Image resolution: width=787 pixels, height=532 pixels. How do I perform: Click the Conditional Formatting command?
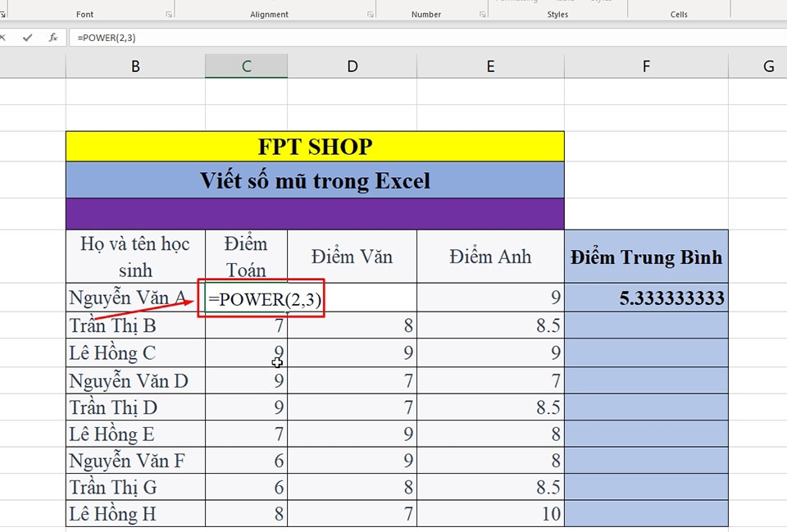point(516,2)
